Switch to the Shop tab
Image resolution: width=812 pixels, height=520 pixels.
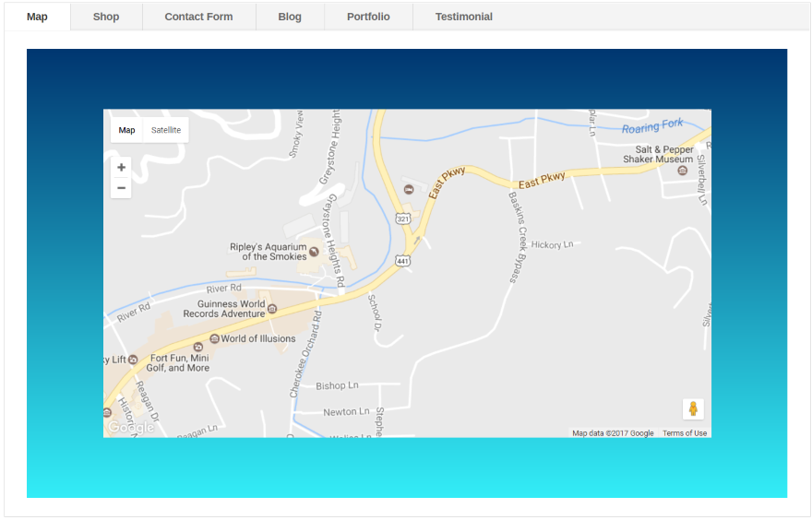pos(106,17)
